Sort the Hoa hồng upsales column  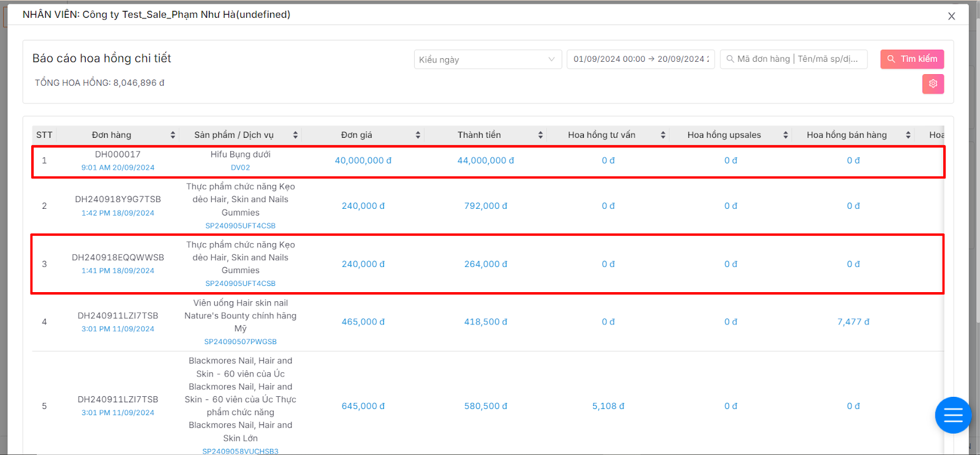[x=785, y=135]
